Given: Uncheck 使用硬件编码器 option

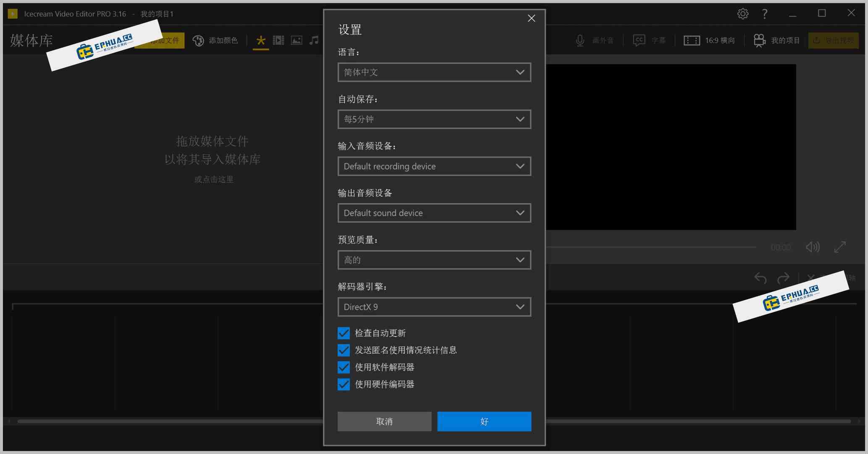Looking at the screenshot, I should click(343, 384).
